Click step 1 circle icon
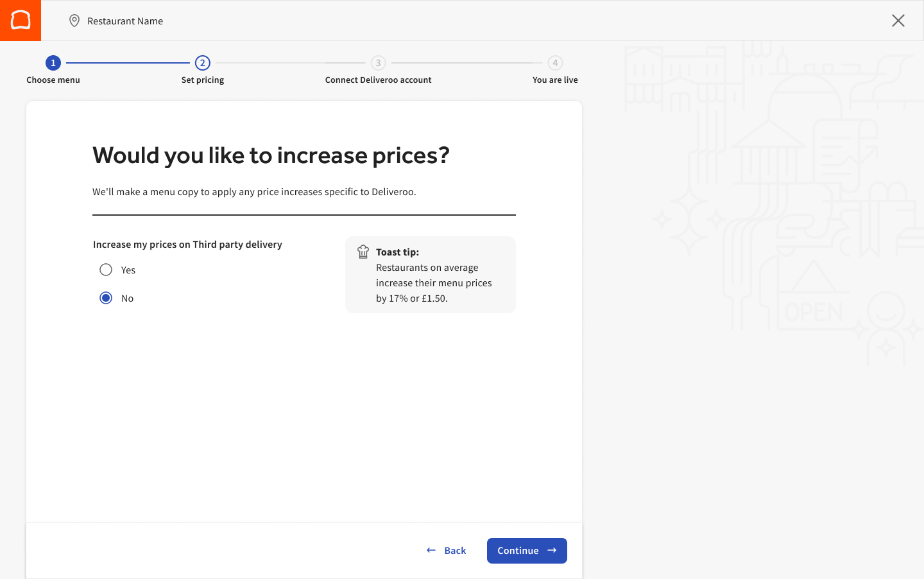 coord(53,63)
